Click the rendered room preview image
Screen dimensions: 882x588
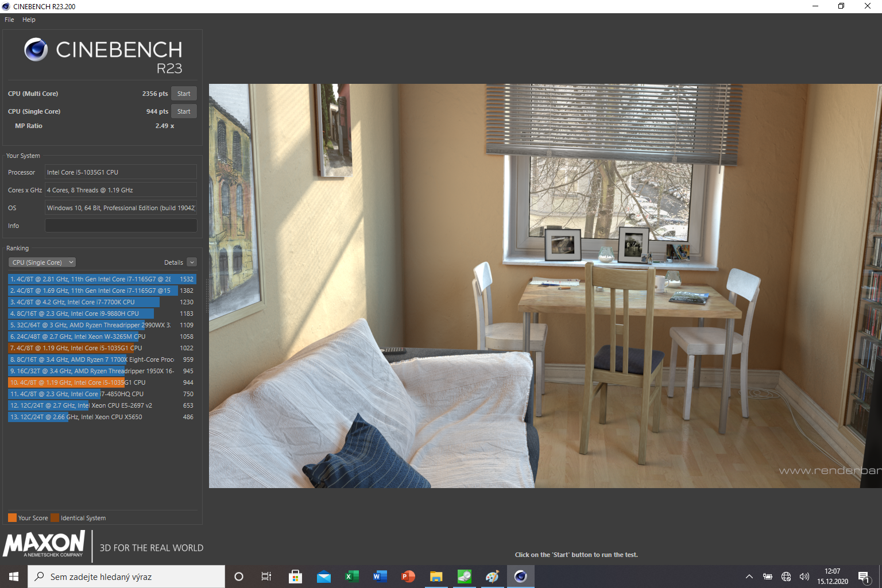(545, 286)
